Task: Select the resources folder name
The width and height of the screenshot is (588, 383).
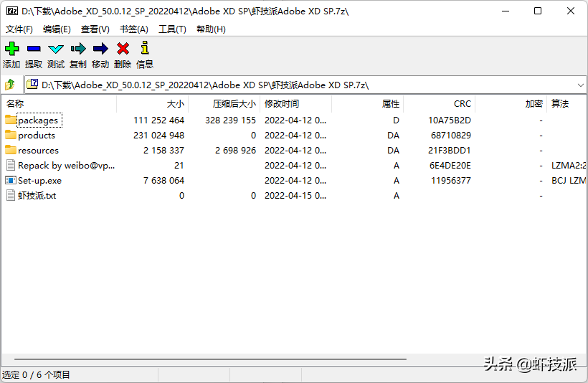Action: tap(38, 151)
